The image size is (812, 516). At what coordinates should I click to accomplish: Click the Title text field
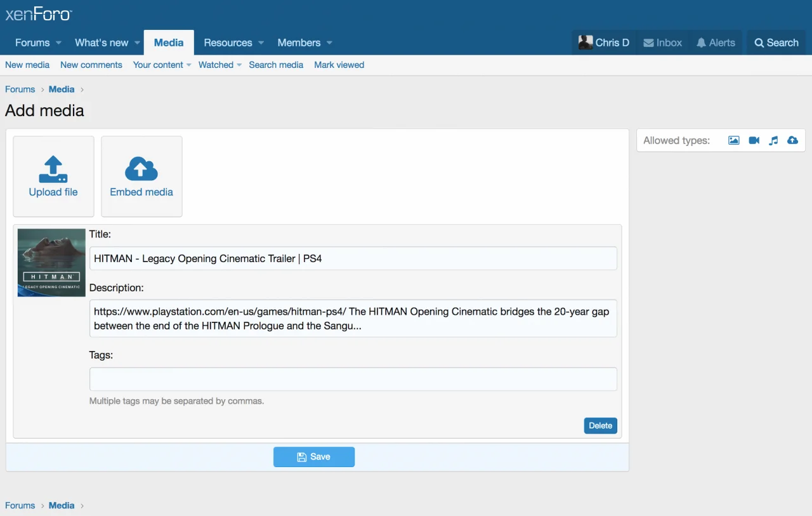click(x=353, y=258)
